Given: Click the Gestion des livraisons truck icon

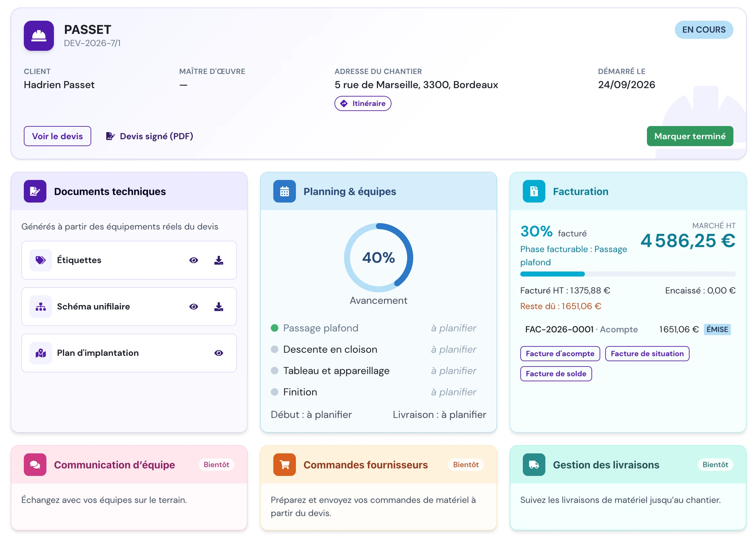Looking at the screenshot, I should pyautogui.click(x=534, y=465).
